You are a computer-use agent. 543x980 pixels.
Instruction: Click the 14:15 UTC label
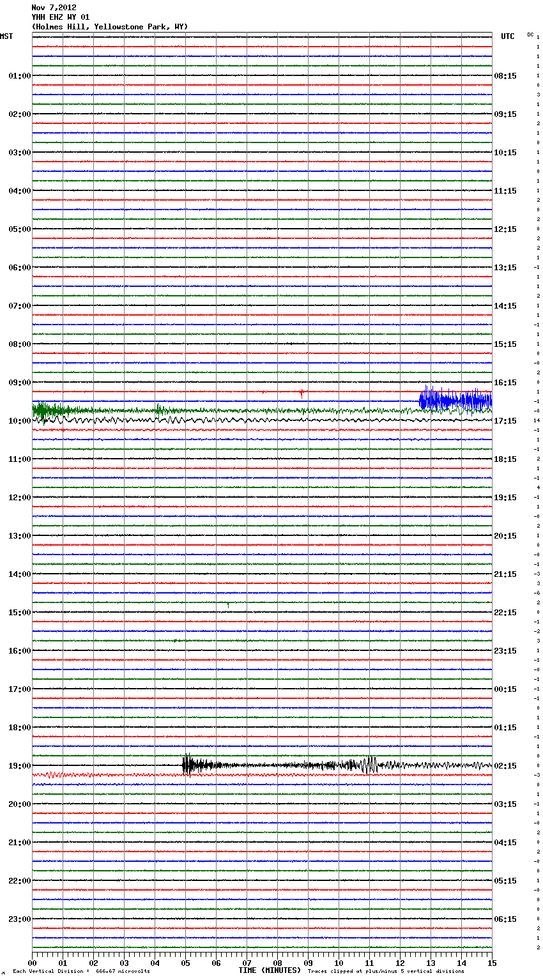coord(505,306)
